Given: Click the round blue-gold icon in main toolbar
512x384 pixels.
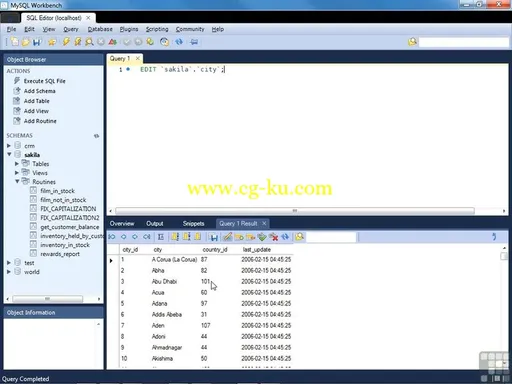Looking at the screenshot, I should 164,42.
